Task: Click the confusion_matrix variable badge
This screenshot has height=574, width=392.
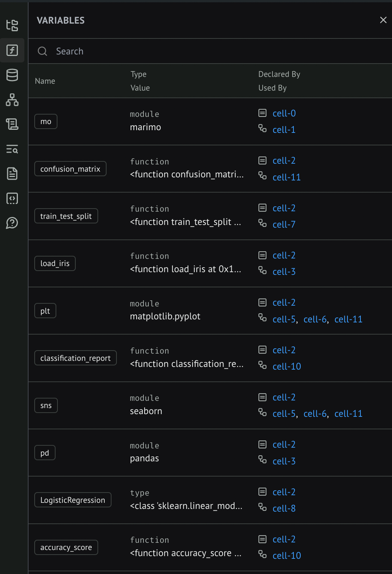Action: [x=70, y=169]
